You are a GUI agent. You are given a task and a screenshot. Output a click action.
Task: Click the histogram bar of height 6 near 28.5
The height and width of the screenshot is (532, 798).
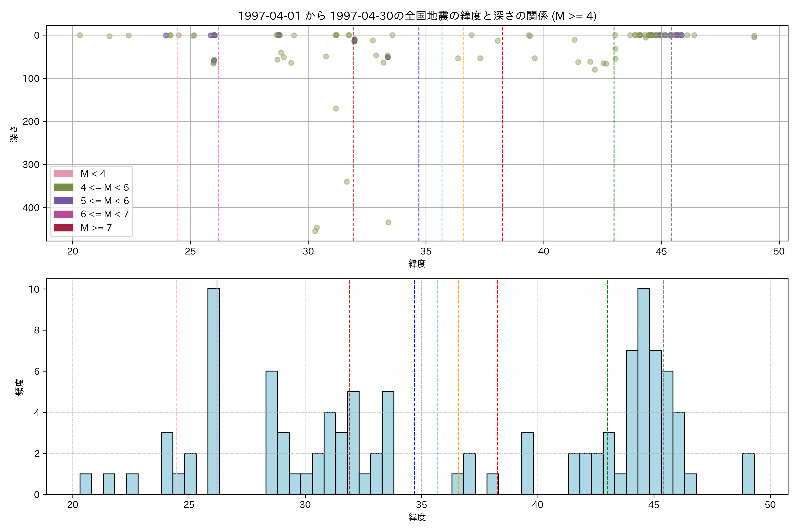tap(271, 433)
